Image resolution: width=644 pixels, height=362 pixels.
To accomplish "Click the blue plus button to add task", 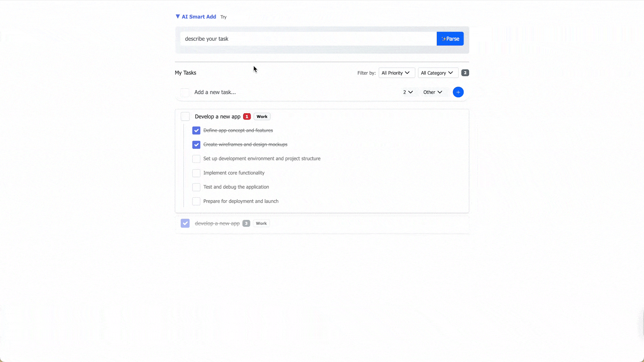I will (458, 92).
